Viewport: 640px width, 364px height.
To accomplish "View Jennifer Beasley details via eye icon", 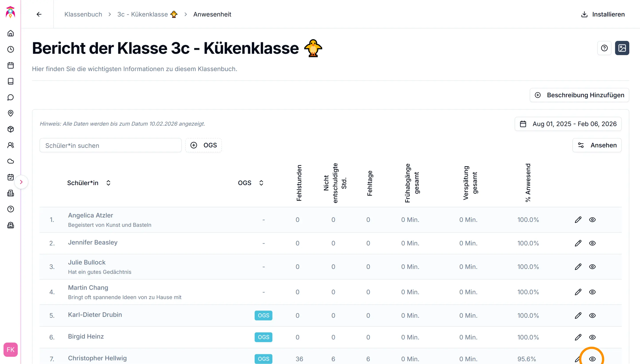I will pyautogui.click(x=592, y=243).
